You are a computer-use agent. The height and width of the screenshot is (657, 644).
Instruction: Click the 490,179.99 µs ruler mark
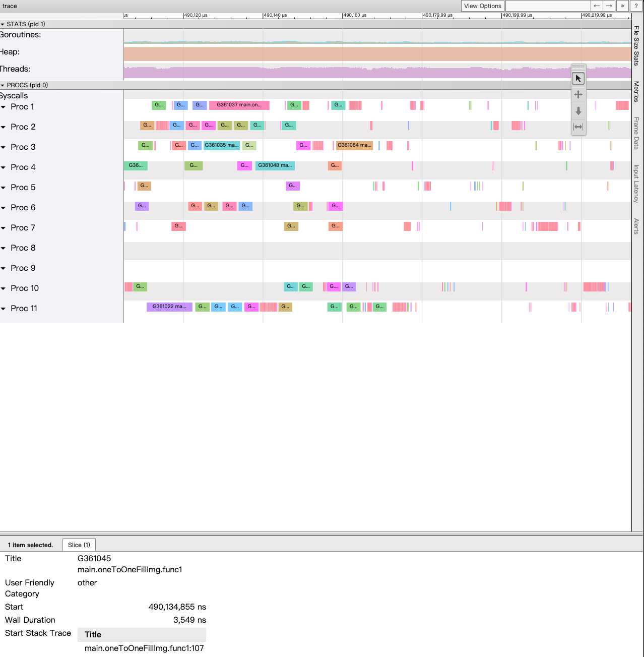point(438,15)
